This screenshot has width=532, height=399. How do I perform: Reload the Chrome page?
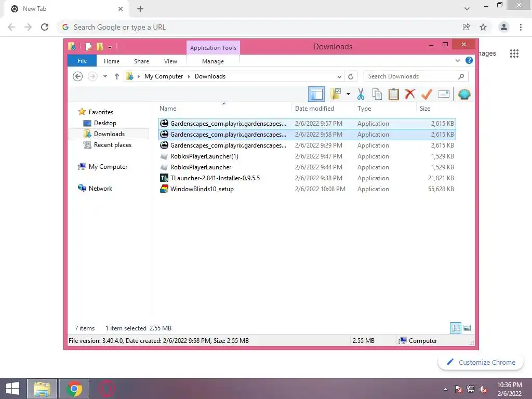coord(45,27)
